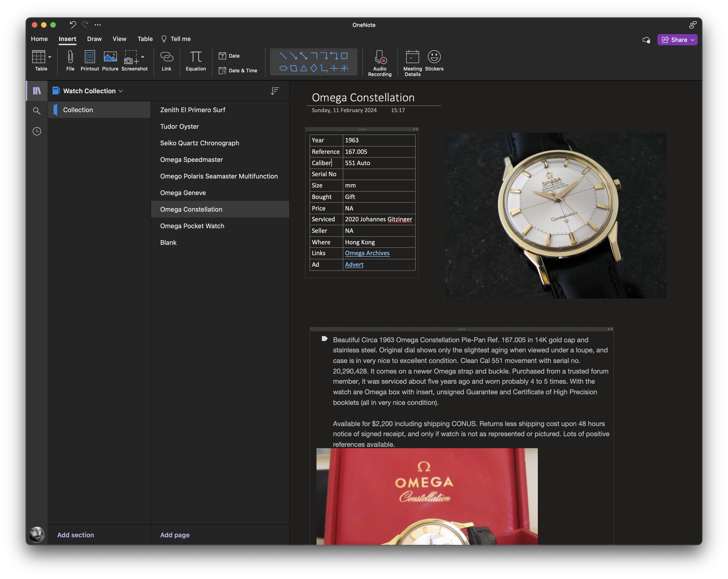Viewport: 728px width, 579px height.
Task: Open recent notes clock icon
Action: (37, 131)
